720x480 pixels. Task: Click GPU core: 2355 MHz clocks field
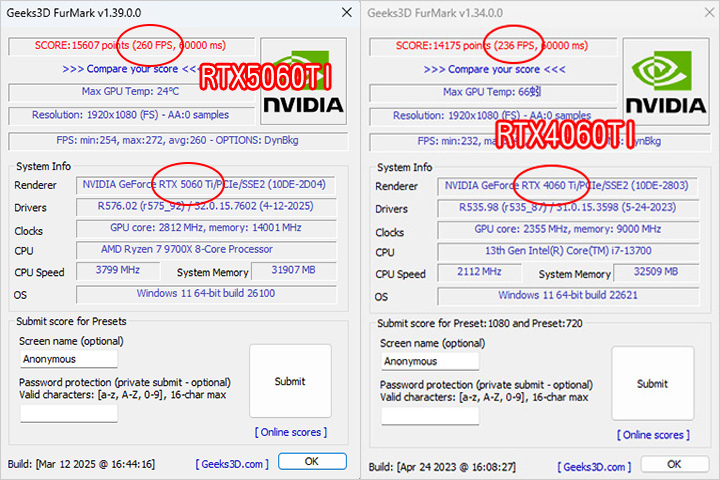568,229
